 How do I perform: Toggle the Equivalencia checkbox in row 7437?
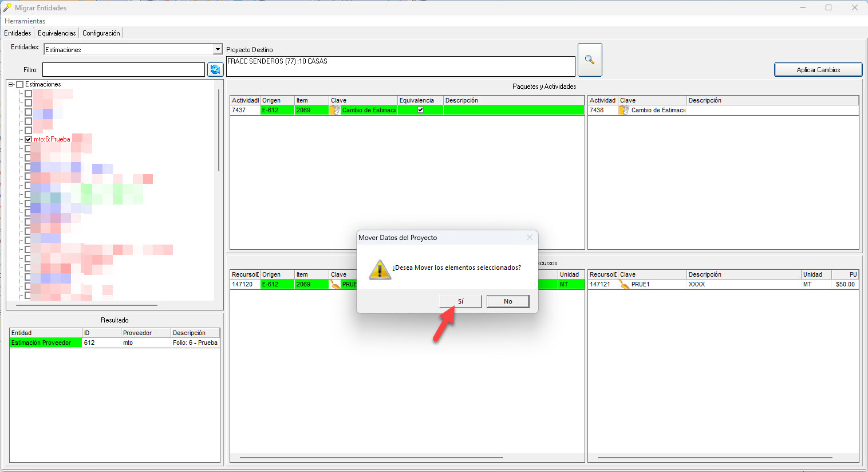pos(420,110)
